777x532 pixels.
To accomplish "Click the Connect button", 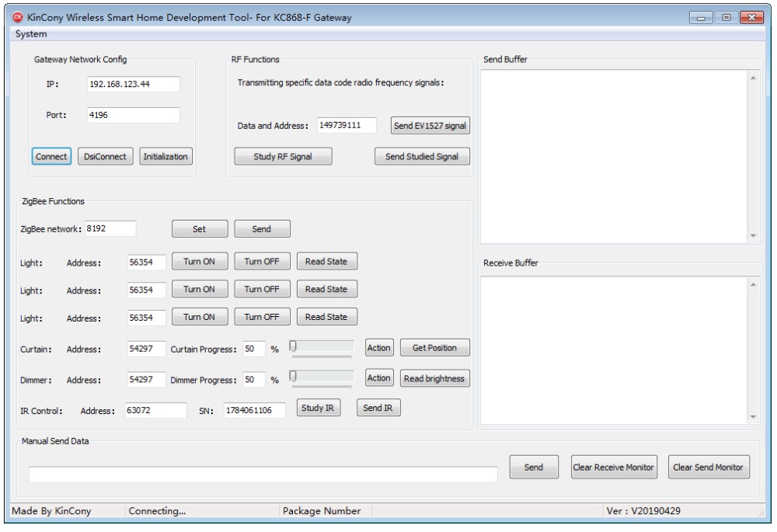I will coord(52,156).
